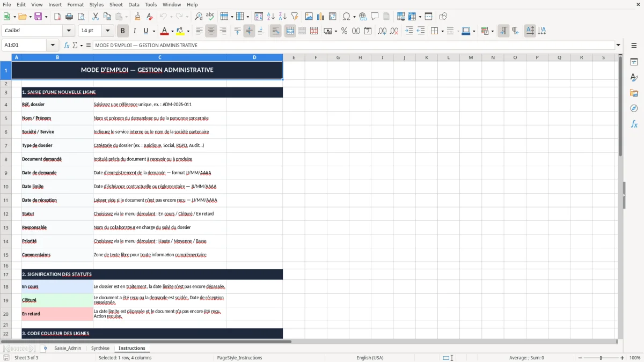Select column E header
The image size is (644, 362).
coord(294,57)
